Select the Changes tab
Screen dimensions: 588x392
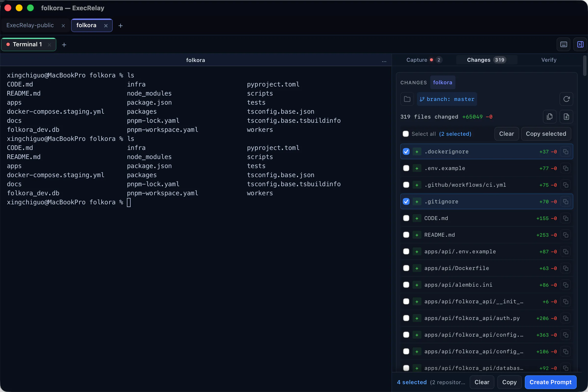tap(487, 60)
